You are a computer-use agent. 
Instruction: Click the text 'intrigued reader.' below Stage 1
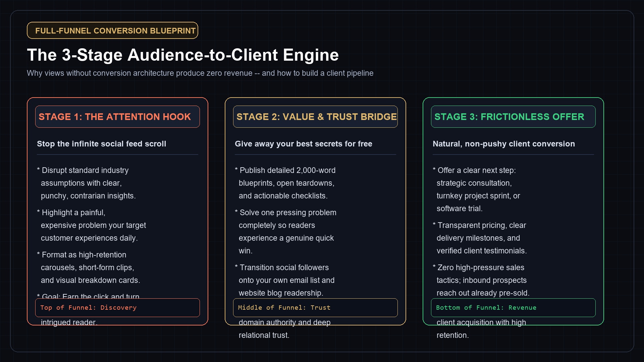(69, 322)
